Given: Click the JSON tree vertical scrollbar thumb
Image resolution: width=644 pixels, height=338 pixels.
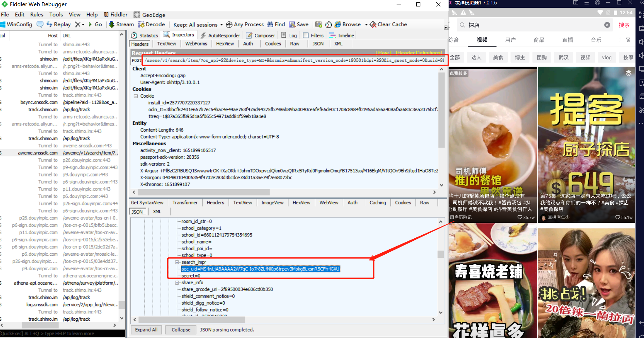Looking at the screenshot, I should [441, 254].
